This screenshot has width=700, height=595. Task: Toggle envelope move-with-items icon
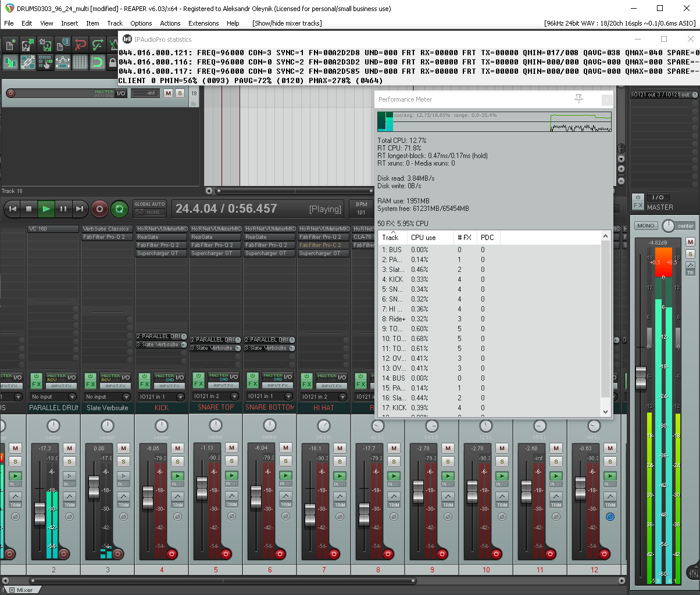pyautogui.click(x=63, y=63)
